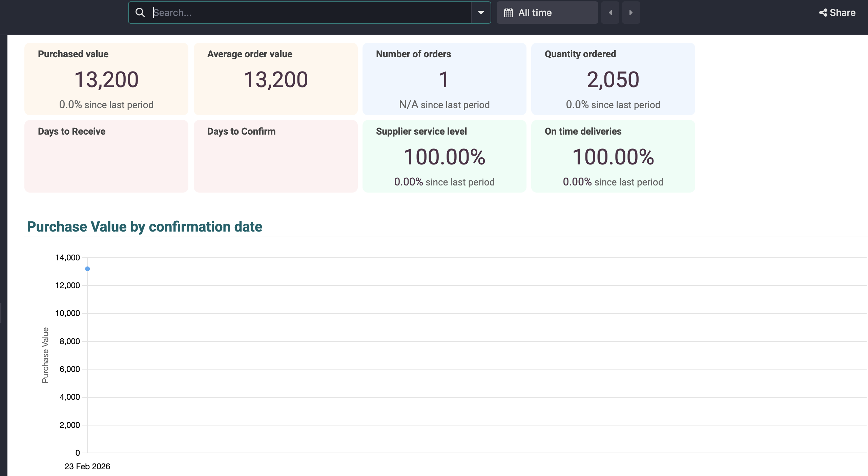Click the 6,000 axis label

tap(70, 369)
